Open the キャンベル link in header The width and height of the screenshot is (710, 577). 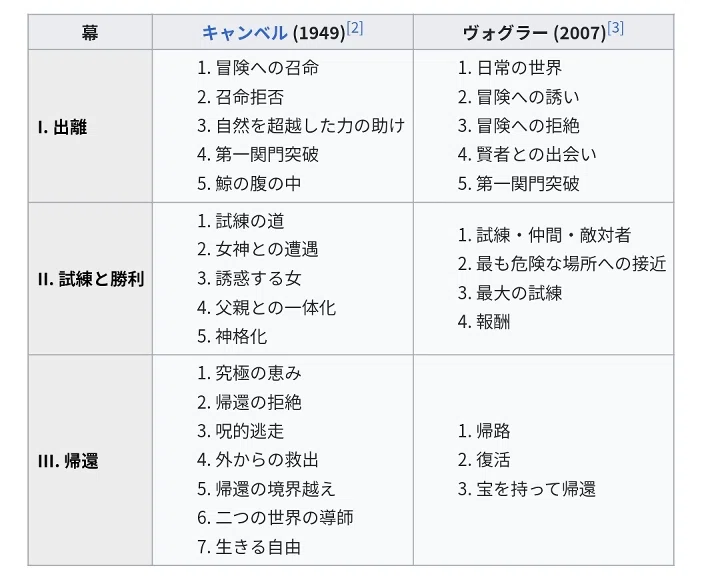tap(245, 33)
